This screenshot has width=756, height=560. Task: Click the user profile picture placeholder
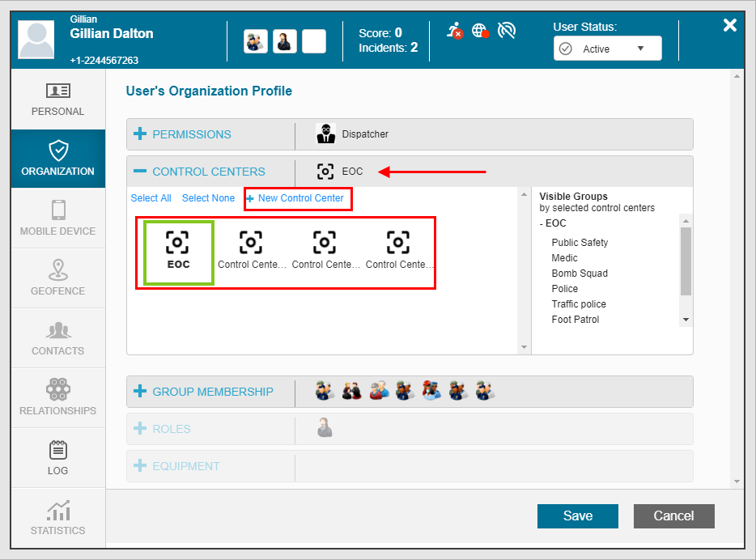36,40
